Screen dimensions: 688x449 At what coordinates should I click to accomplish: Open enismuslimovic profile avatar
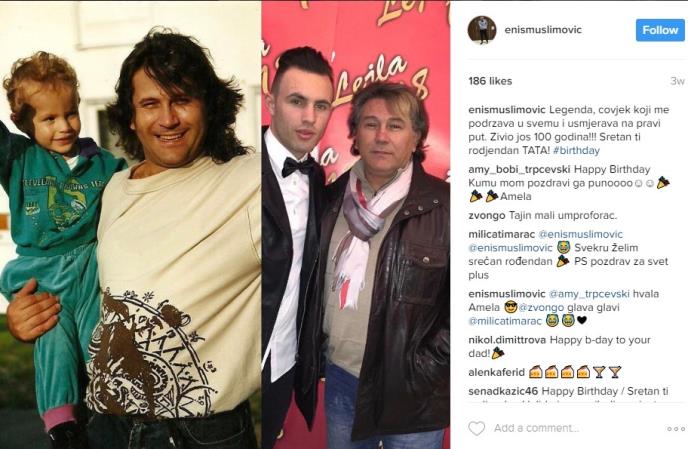point(482,30)
